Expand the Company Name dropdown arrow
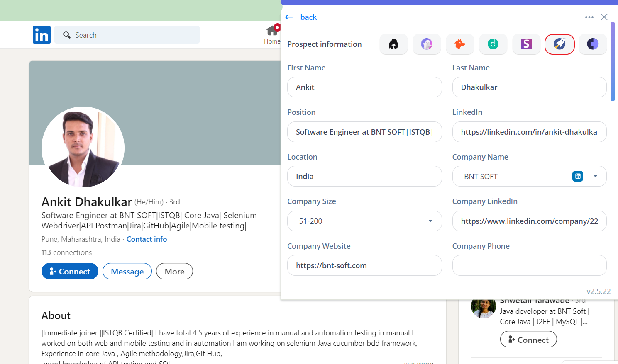 596,176
